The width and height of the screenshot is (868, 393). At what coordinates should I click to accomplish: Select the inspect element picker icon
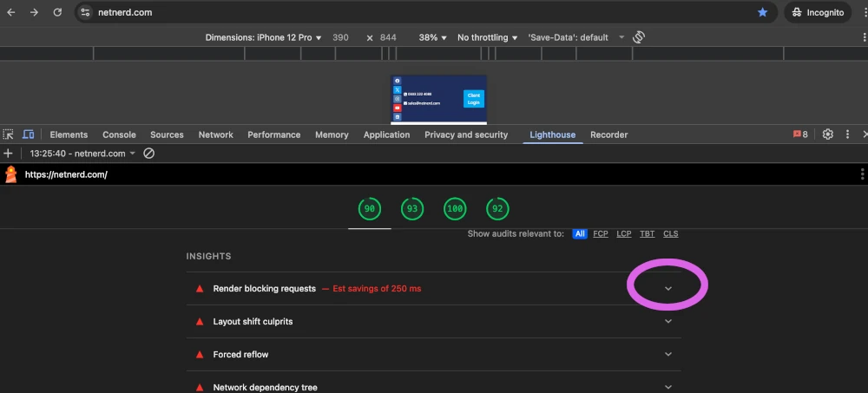click(9, 134)
